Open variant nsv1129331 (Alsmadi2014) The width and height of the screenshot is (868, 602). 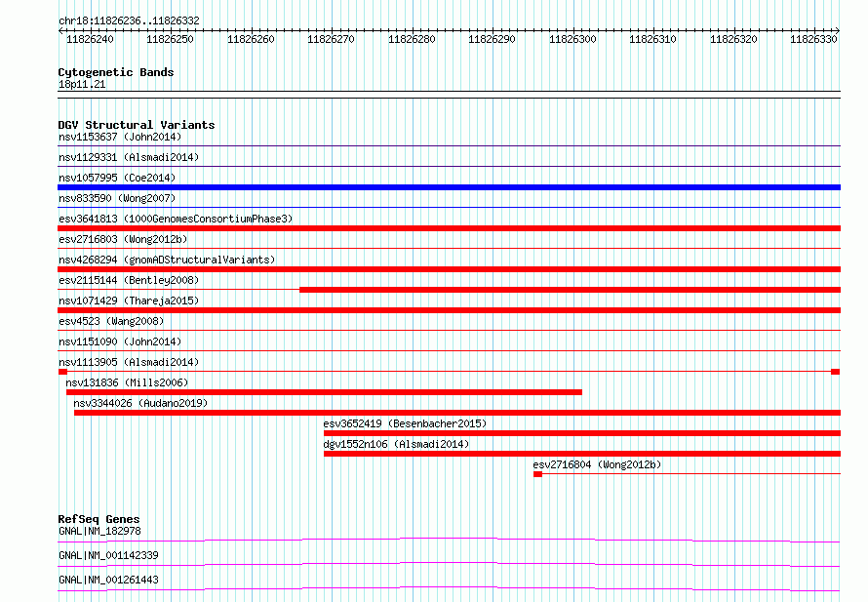[x=129, y=157]
